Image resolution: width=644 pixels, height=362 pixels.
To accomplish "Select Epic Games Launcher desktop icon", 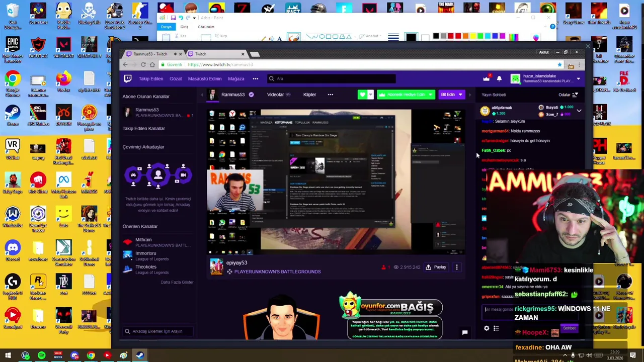I will (x=13, y=49).
